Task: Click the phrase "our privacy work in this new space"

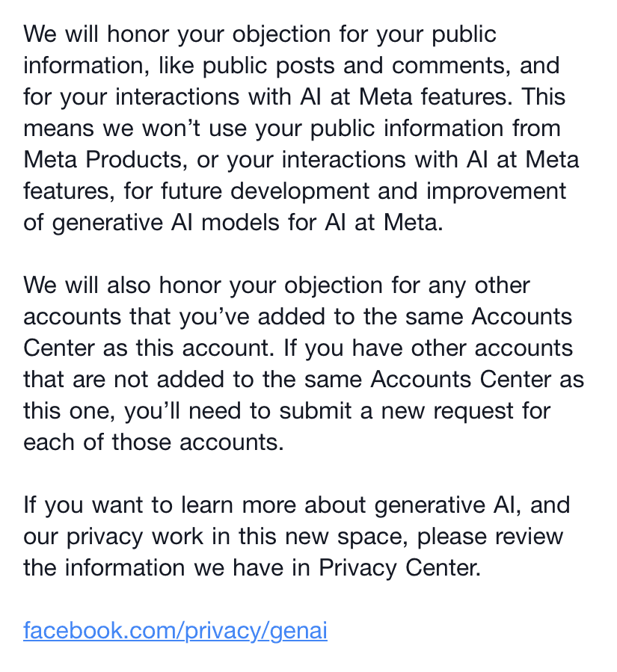Action: coord(217,537)
